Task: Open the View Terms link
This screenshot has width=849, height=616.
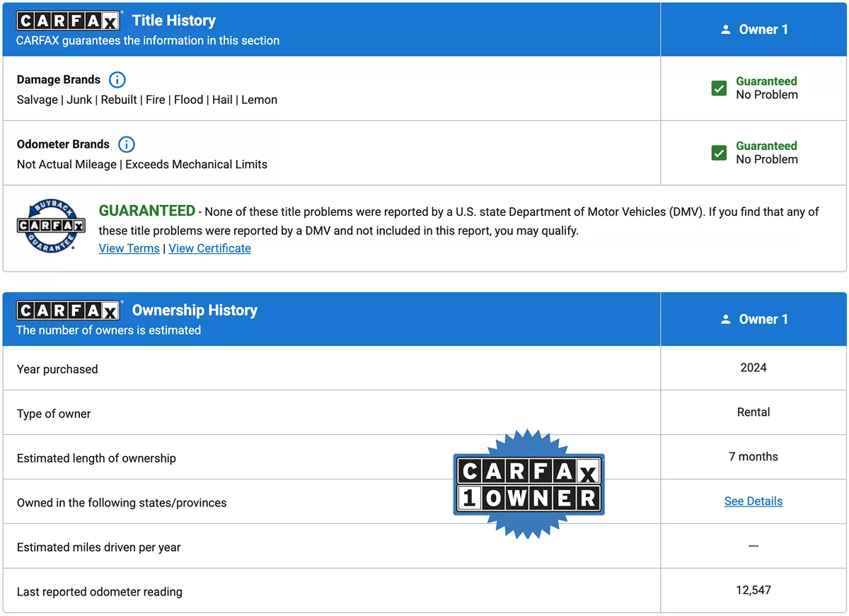Action: [129, 248]
